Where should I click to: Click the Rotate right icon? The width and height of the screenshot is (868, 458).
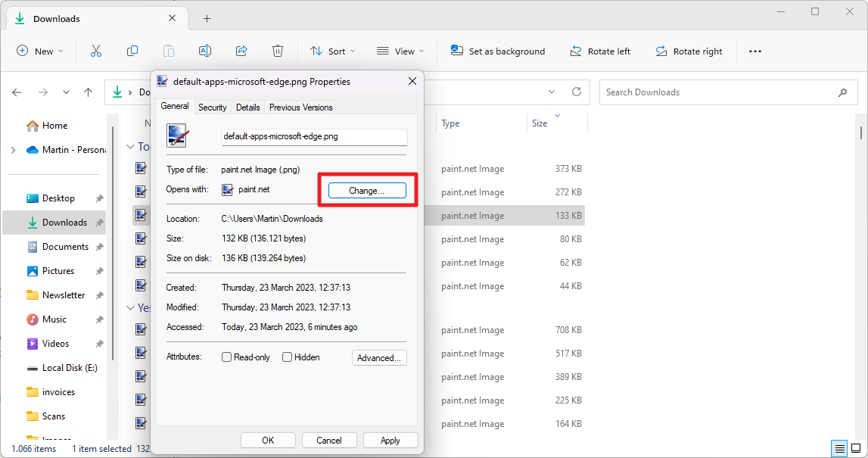pyautogui.click(x=689, y=50)
